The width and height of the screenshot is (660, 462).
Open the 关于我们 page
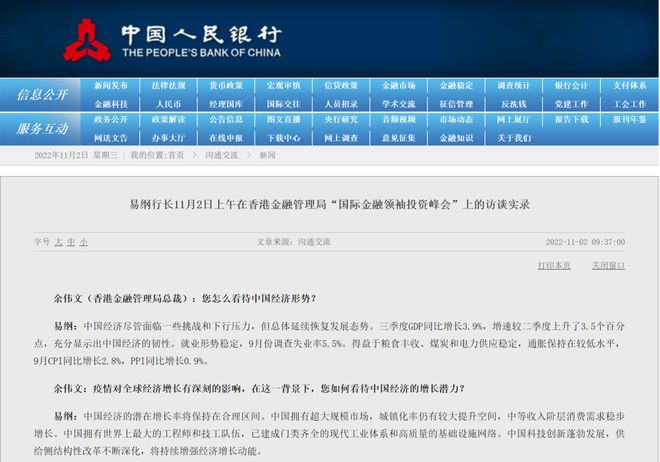coord(514,138)
